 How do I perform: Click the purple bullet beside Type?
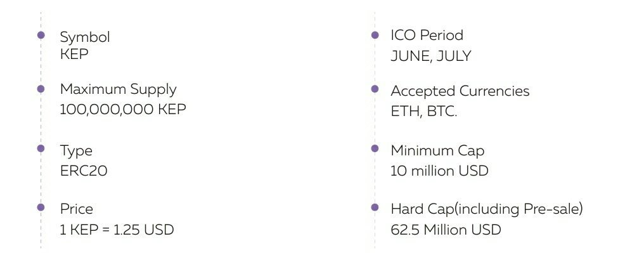[41, 148]
